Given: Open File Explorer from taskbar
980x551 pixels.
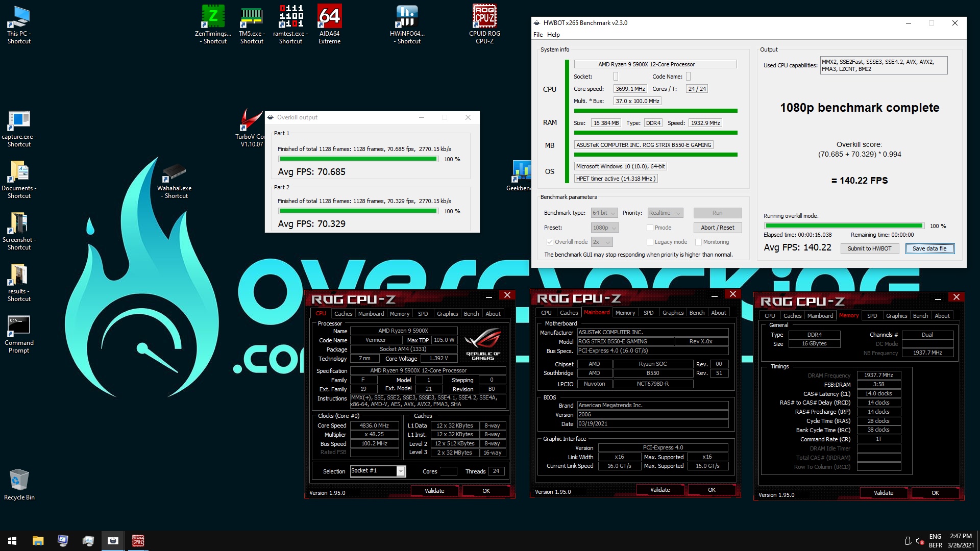Looking at the screenshot, I should point(38,540).
